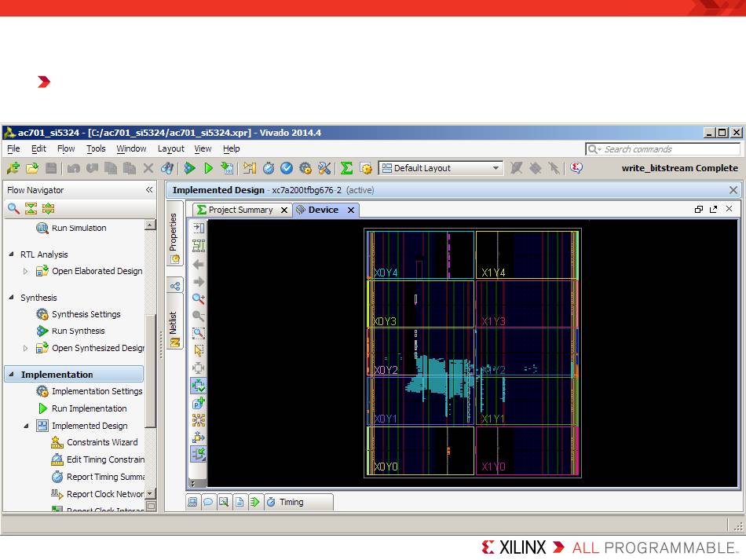Viewport: 746px width, 560px height.
Task: Open the Flow menu
Action: (66, 148)
